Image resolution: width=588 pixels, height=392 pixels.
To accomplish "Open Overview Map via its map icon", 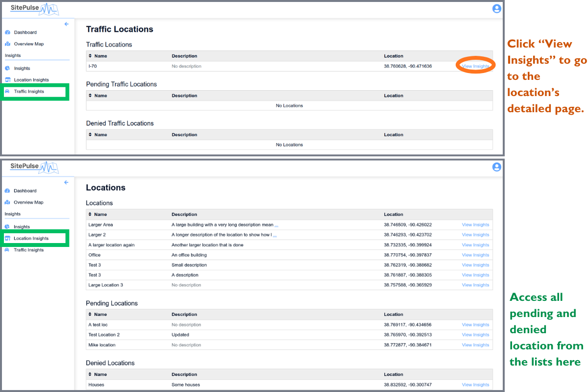I will (8, 44).
